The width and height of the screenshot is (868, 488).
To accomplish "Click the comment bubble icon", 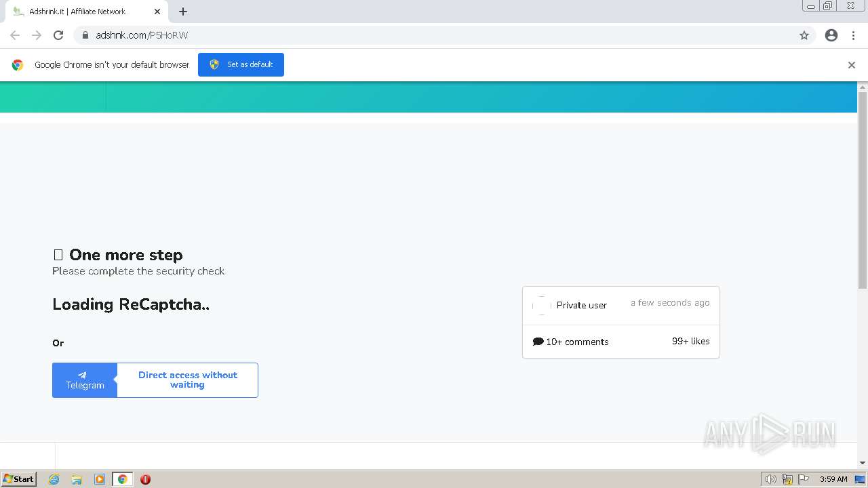I will 538,342.
